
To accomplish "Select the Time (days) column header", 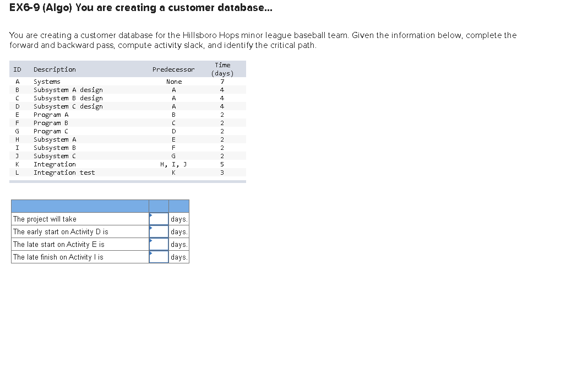I will (222, 69).
